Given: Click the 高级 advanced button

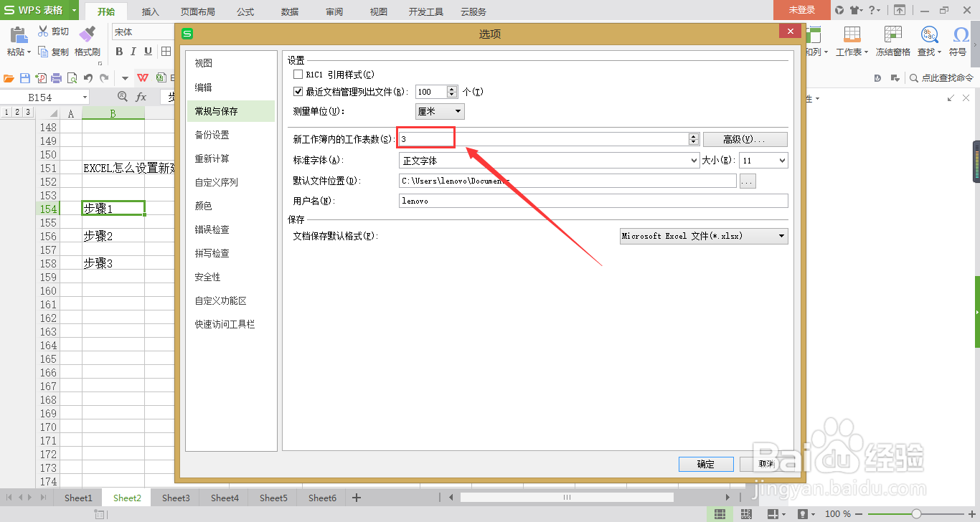Looking at the screenshot, I should click(x=745, y=138).
